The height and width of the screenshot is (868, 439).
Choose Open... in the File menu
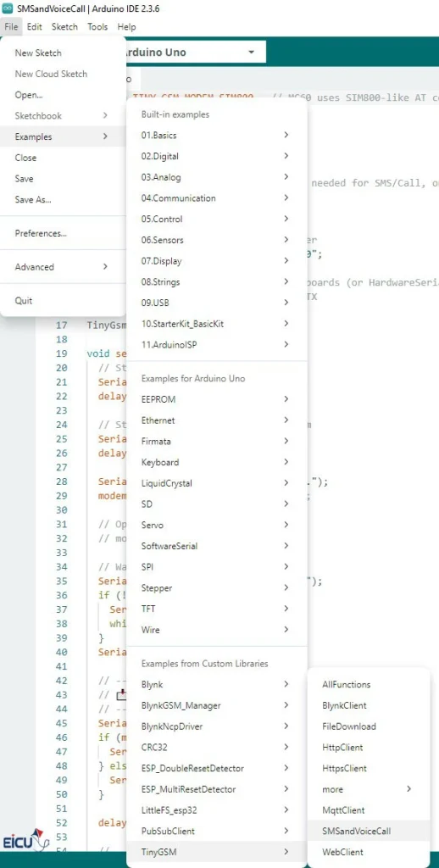point(63,95)
